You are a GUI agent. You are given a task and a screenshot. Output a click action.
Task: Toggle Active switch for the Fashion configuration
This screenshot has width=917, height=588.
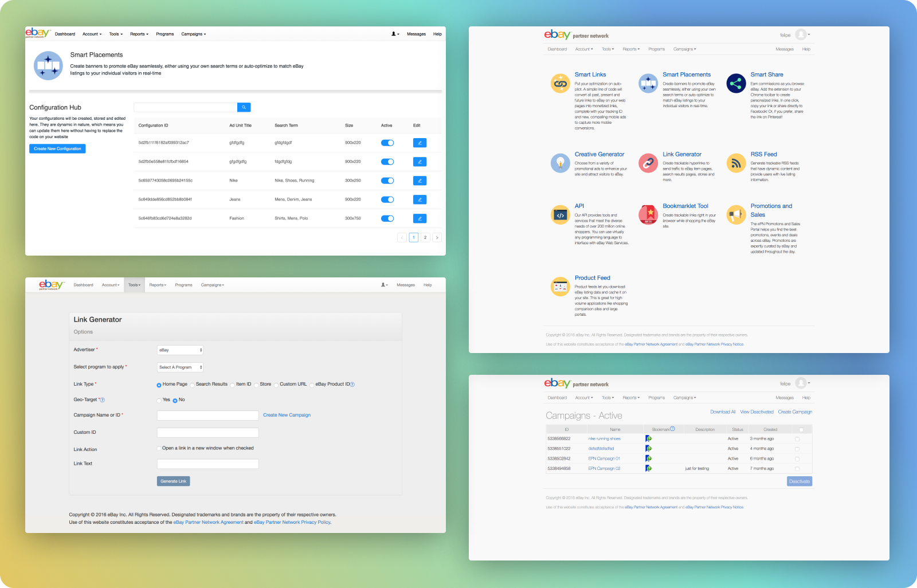click(387, 218)
